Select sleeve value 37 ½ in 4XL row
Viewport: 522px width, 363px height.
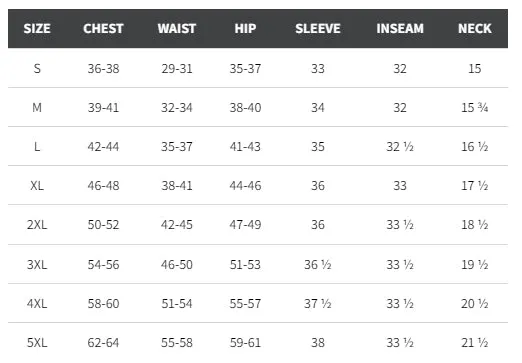tap(318, 304)
